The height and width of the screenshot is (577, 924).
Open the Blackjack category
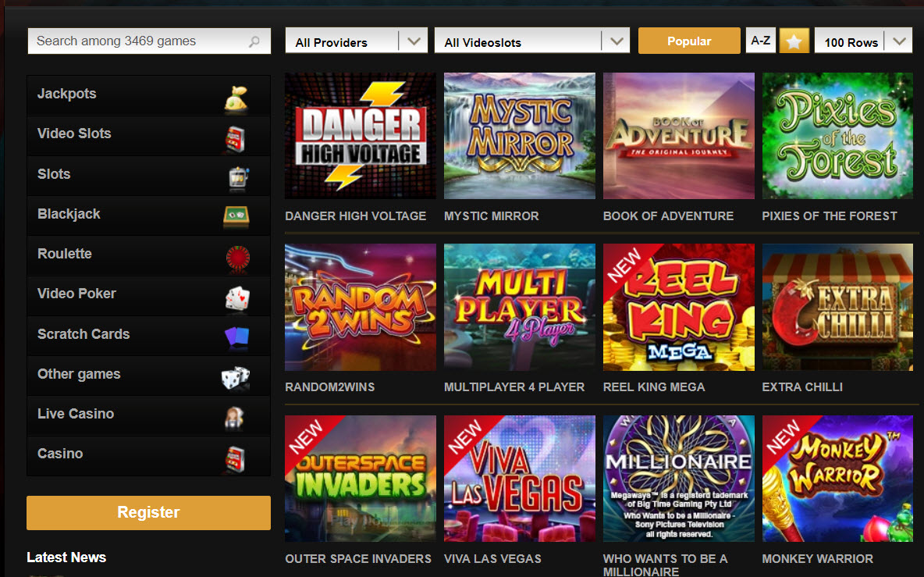tap(148, 215)
